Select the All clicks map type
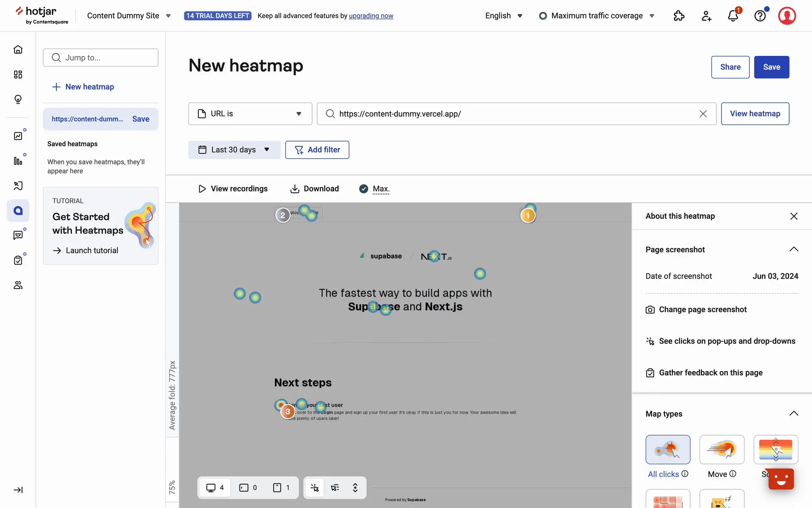 pos(668,450)
